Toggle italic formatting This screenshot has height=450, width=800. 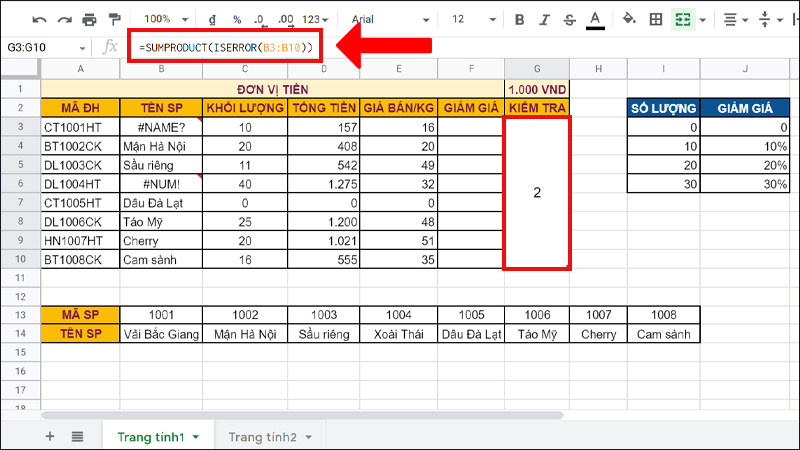click(545, 19)
